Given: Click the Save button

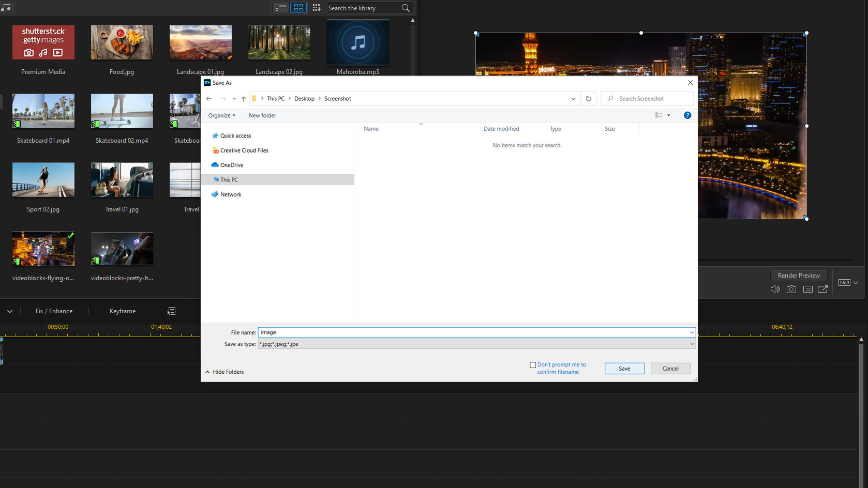Looking at the screenshot, I should (624, 368).
